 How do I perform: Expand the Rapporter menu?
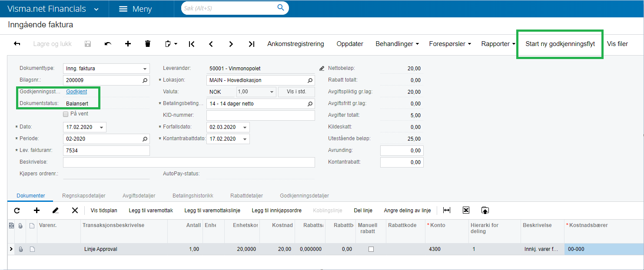coord(498,44)
